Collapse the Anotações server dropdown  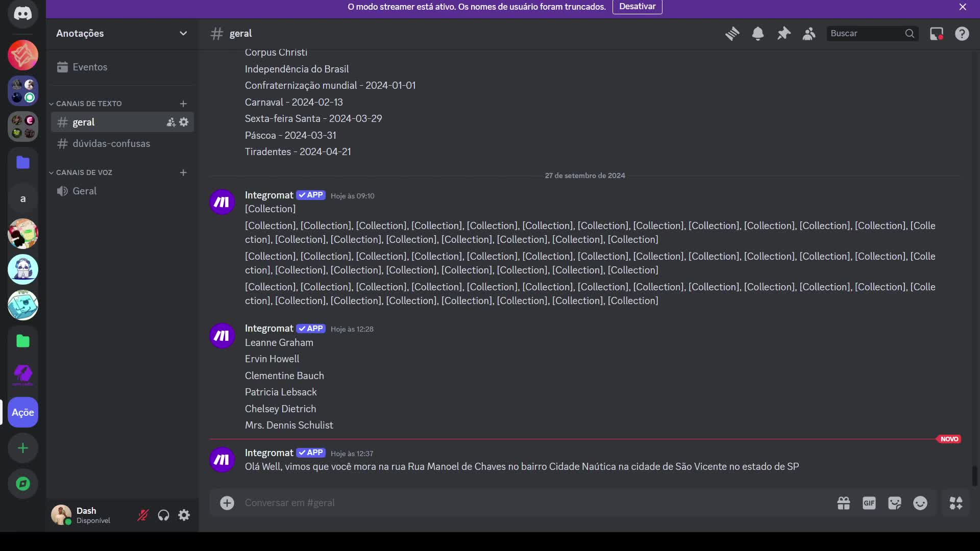[183, 33]
